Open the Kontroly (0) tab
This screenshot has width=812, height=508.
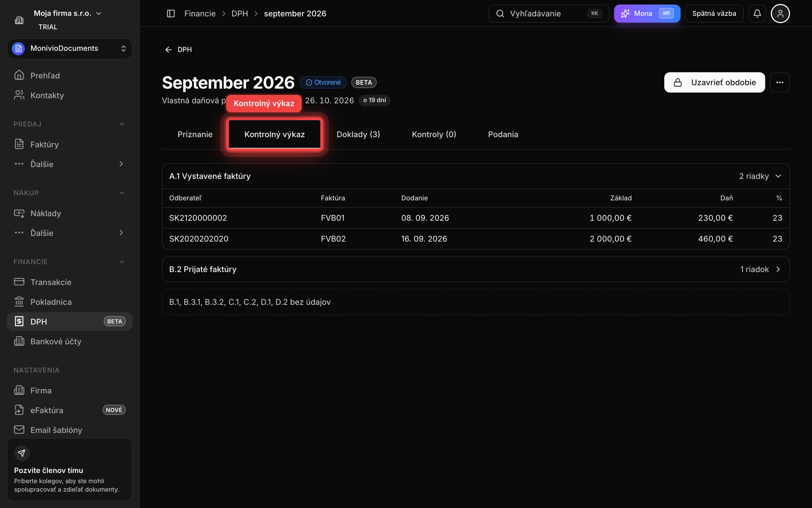pos(434,134)
